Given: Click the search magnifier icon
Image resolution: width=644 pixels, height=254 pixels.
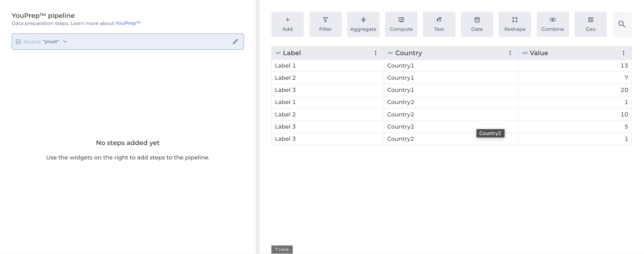Looking at the screenshot, I should tap(622, 24).
